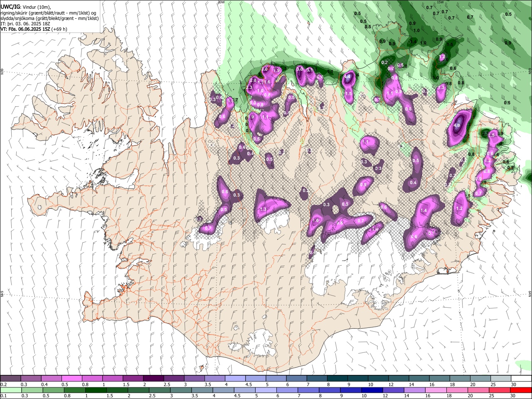Select the dark purple snow swatch labeled 2
Image resolution: width=532 pixels, height=399 pixels.
click(153, 378)
